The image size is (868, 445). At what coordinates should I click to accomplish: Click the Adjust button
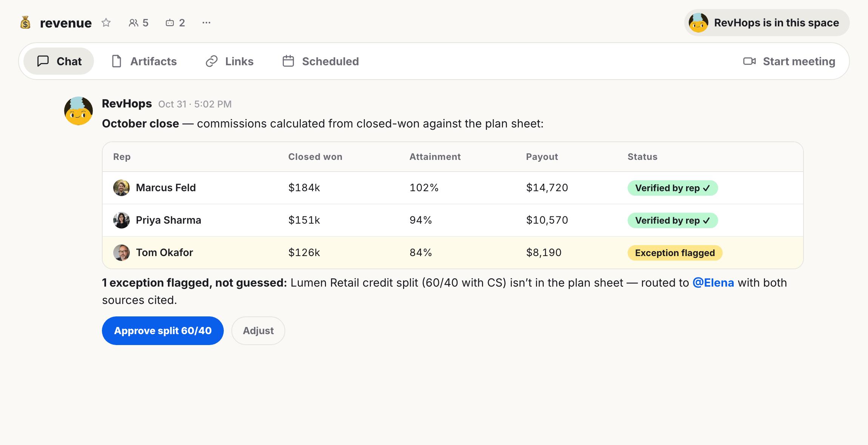(258, 331)
